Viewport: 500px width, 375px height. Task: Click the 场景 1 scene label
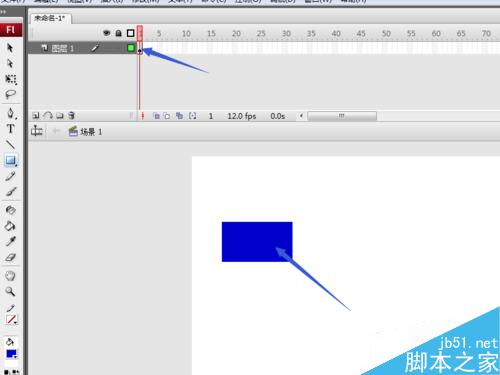(x=91, y=132)
